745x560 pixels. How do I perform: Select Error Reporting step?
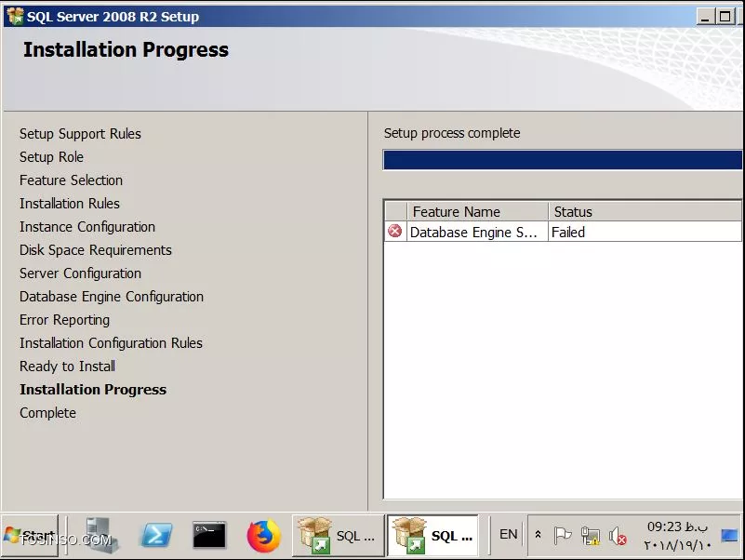(64, 320)
